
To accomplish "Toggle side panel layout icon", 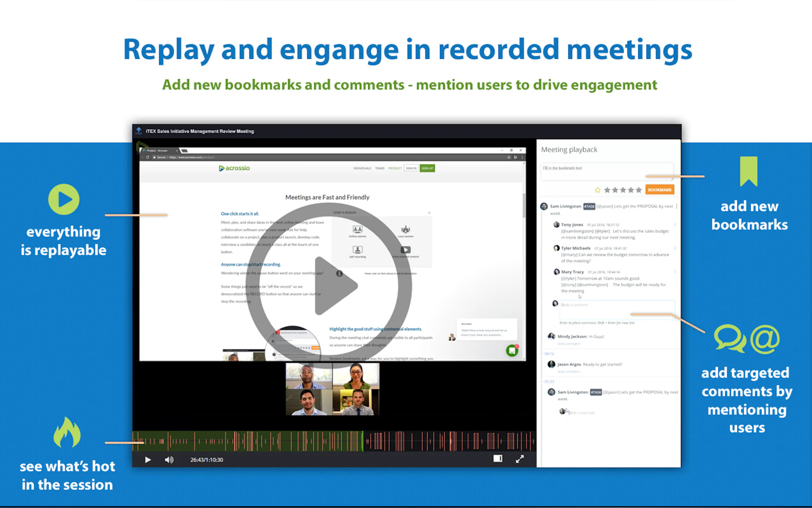I will (497, 459).
